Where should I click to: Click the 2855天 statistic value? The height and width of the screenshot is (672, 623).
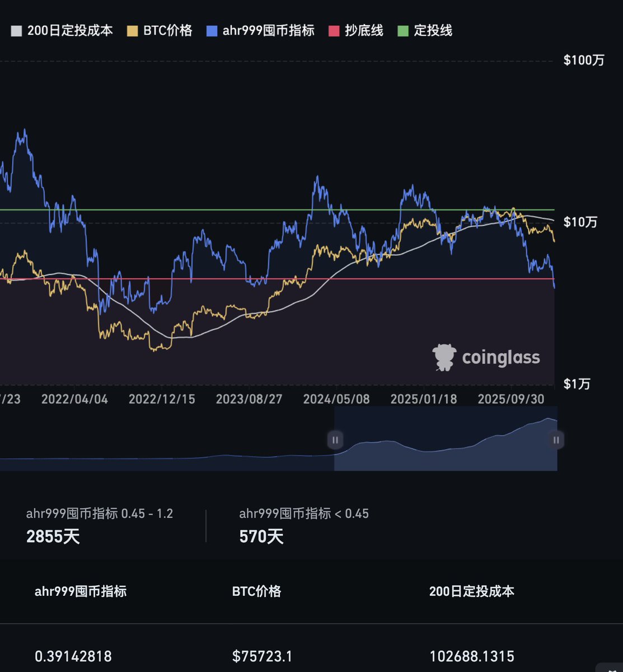tap(53, 536)
